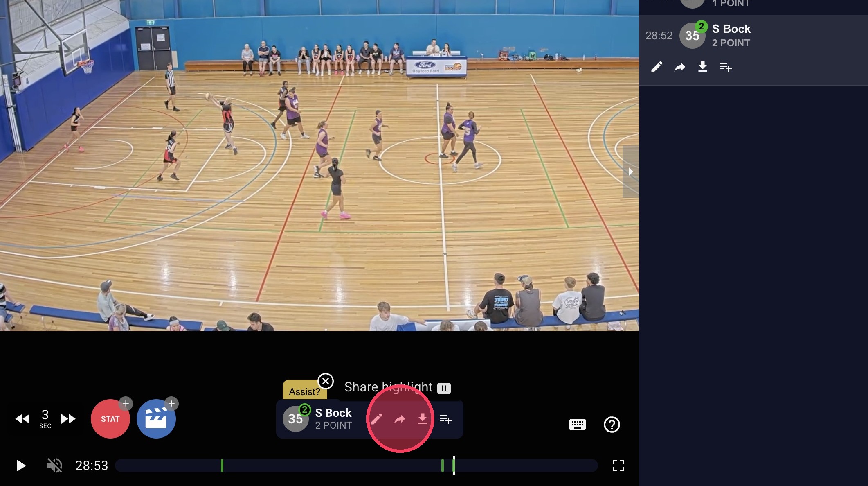Click plus badge on STAT button

[126, 404]
